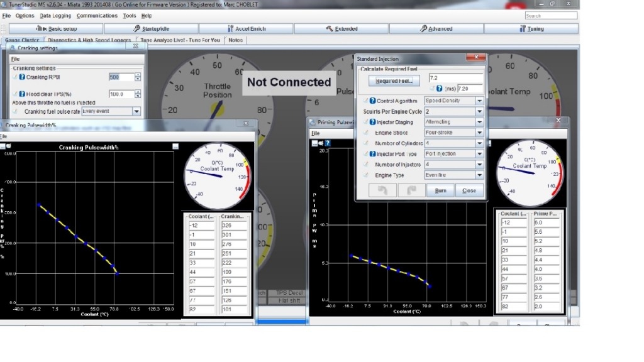This screenshot has height=362, width=644.
Task: Click first icon at top-left of Cranking Pulsewidth% graph
Action: tap(3, 146)
